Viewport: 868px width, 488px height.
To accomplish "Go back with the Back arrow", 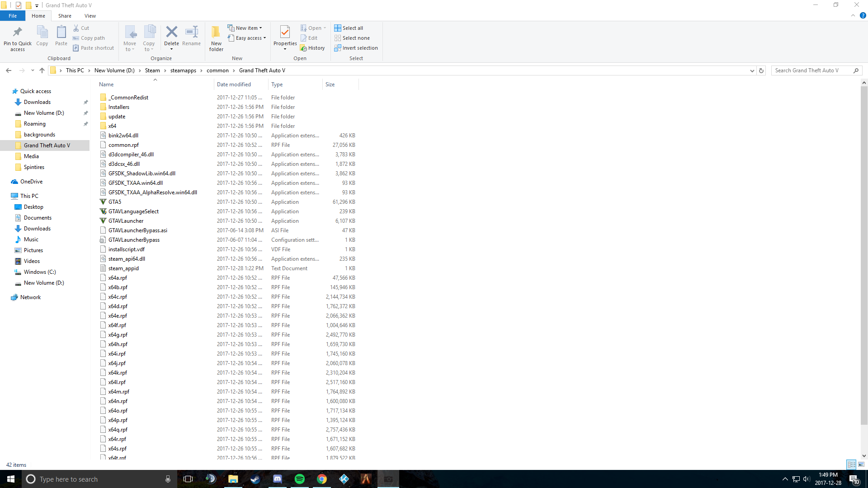I will tap(9, 70).
